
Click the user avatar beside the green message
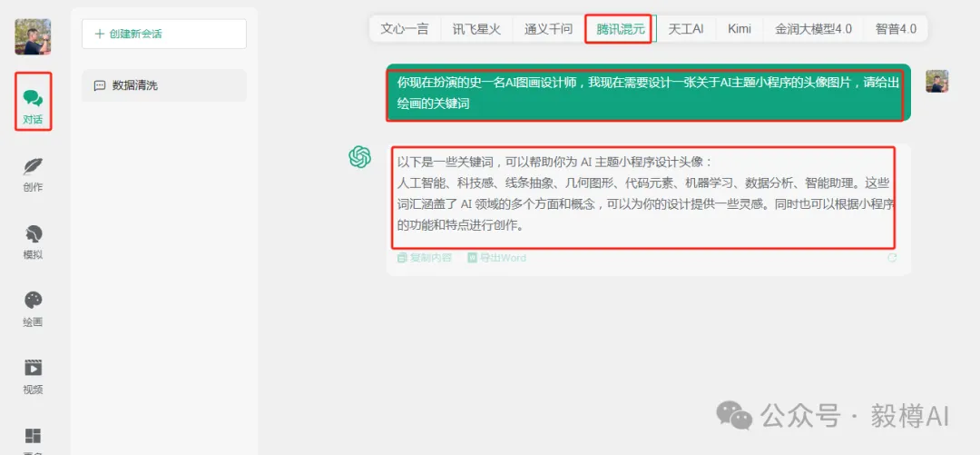[x=936, y=82]
